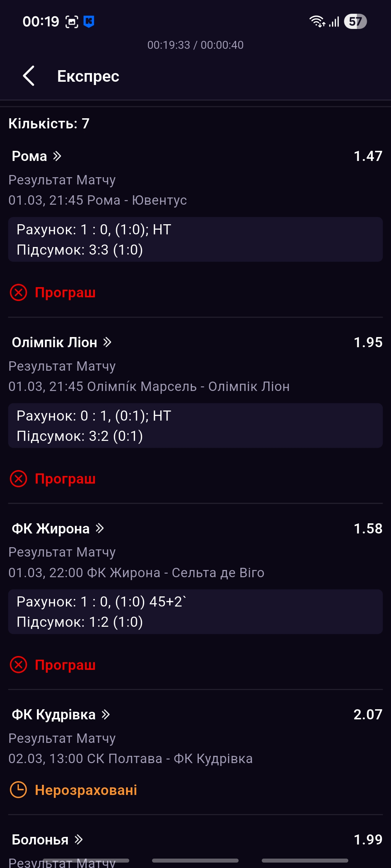Tap the battery level 57 indicator
Screen dimensions: 391x868
point(355,22)
